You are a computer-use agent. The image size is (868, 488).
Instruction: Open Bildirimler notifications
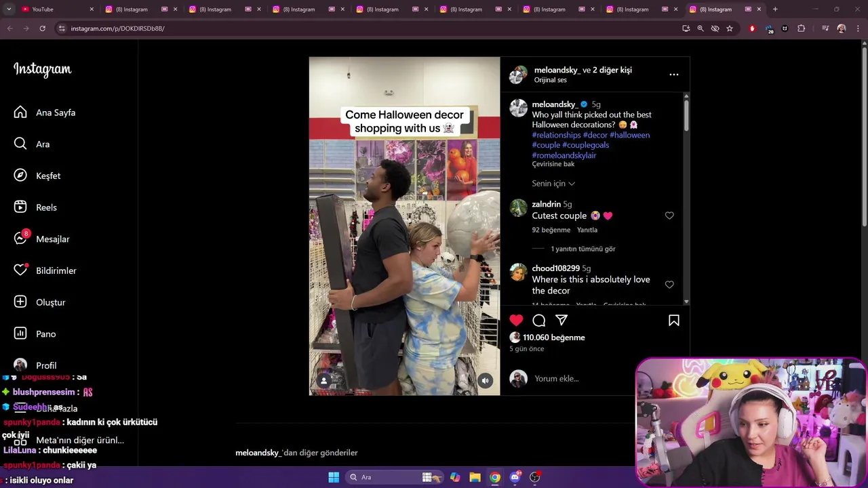pos(45,270)
